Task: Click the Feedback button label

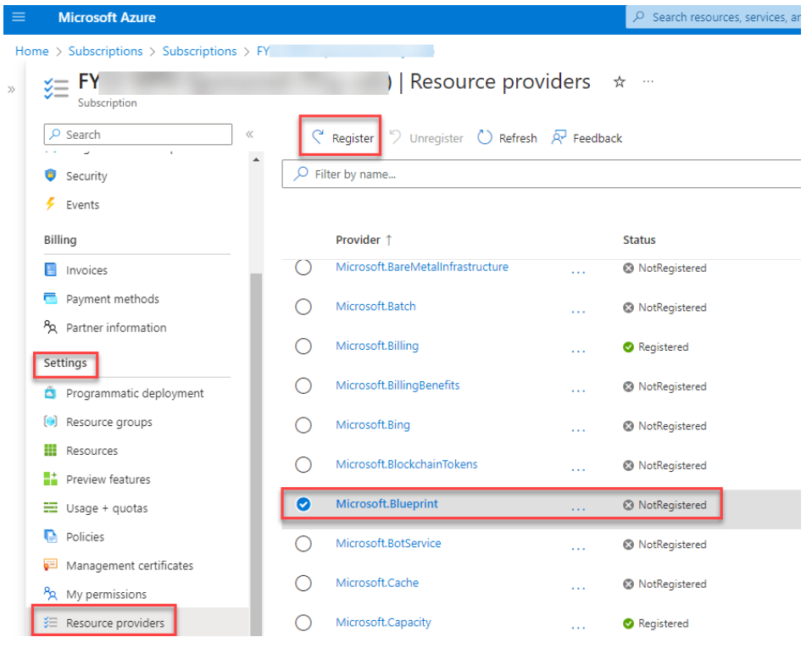Action: pyautogui.click(x=598, y=138)
